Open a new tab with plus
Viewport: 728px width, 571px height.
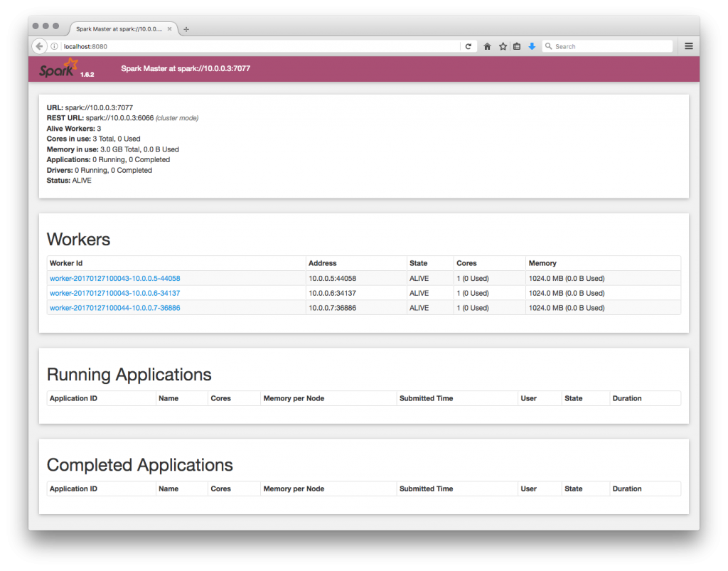(186, 29)
